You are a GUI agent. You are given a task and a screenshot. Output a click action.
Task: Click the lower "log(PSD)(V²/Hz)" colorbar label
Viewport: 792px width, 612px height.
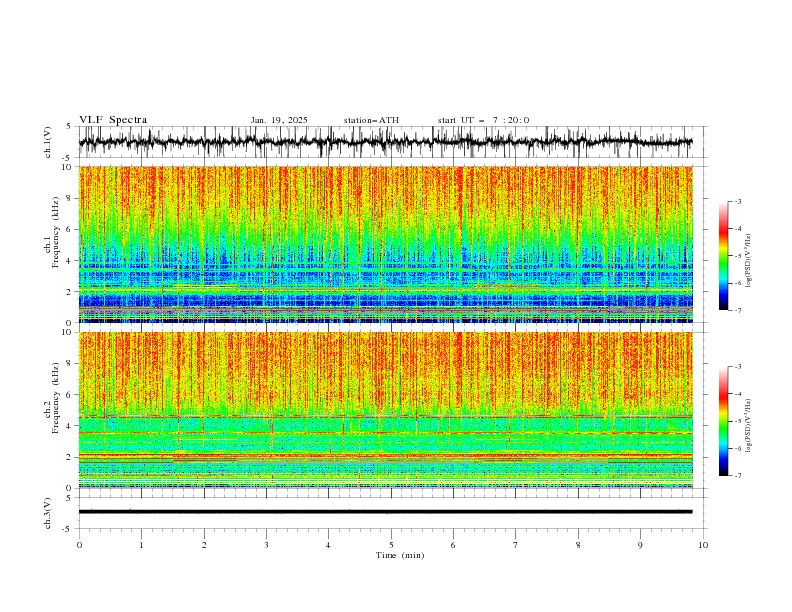(x=748, y=426)
